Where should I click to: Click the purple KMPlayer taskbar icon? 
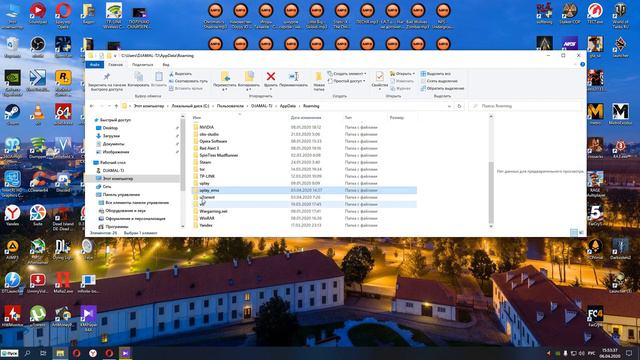(x=125, y=353)
